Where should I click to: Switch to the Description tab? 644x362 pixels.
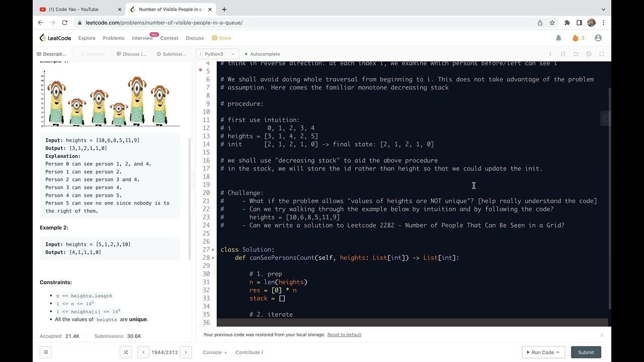pyautogui.click(x=52, y=54)
